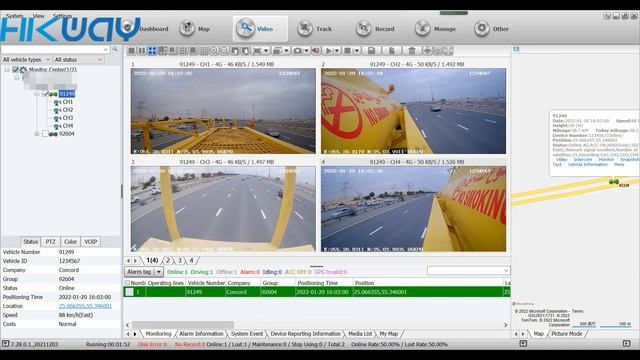The image size is (640, 360).
Task: Click the icon at map panel top-left
Action: coord(516,49)
